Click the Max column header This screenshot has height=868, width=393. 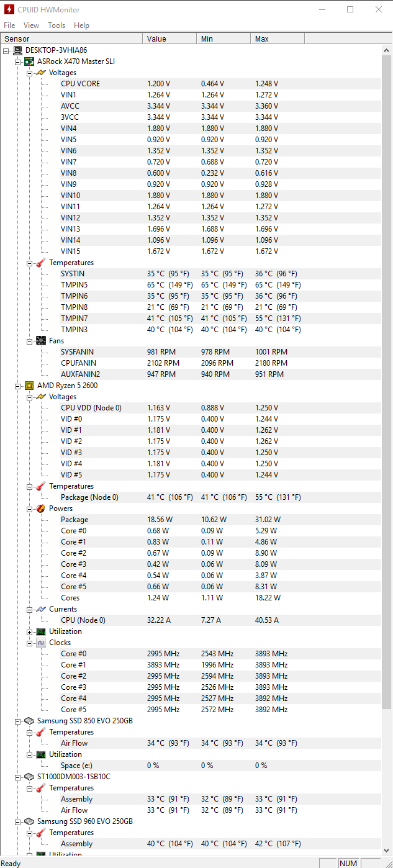[x=278, y=38]
